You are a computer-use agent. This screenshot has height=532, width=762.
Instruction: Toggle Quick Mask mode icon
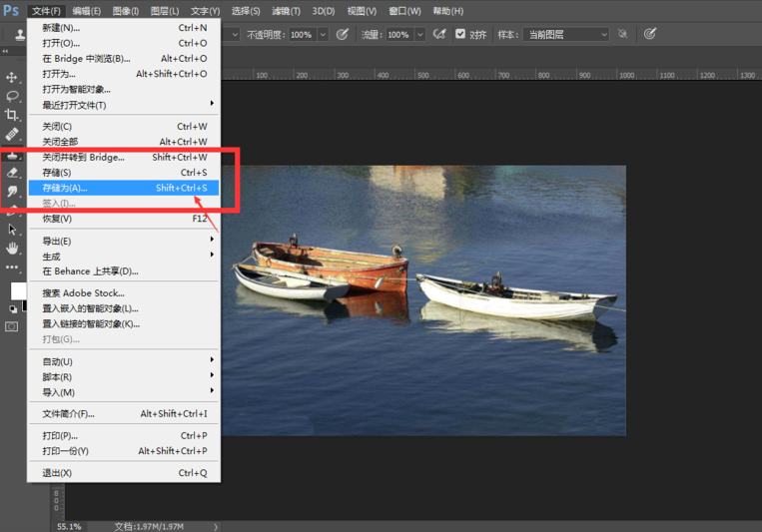coord(12,326)
